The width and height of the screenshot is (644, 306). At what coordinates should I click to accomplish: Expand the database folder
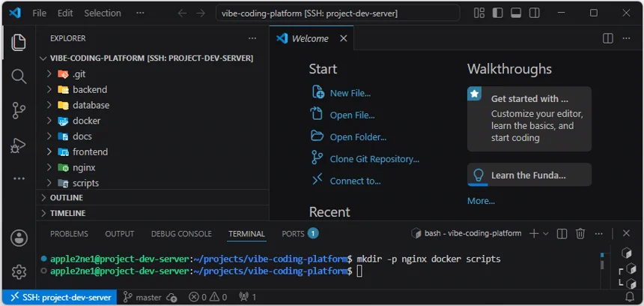click(x=152, y=105)
